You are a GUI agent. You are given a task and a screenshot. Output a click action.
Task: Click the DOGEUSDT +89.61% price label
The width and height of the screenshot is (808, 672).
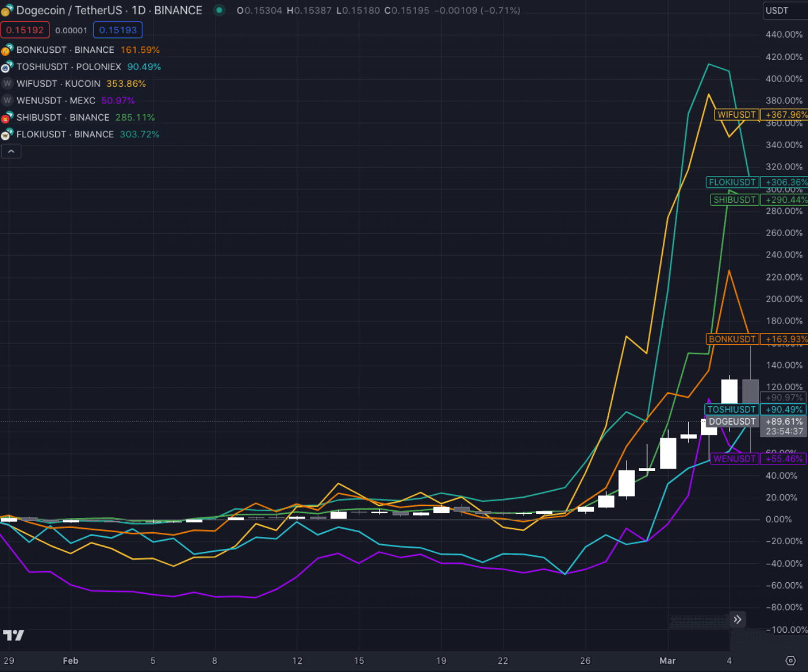click(756, 422)
